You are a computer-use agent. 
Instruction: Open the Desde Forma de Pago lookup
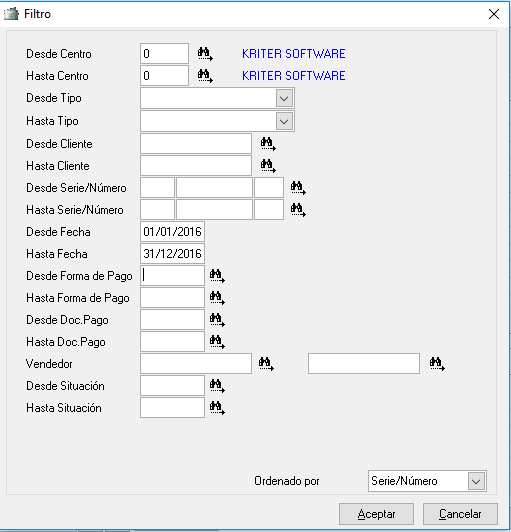217,276
